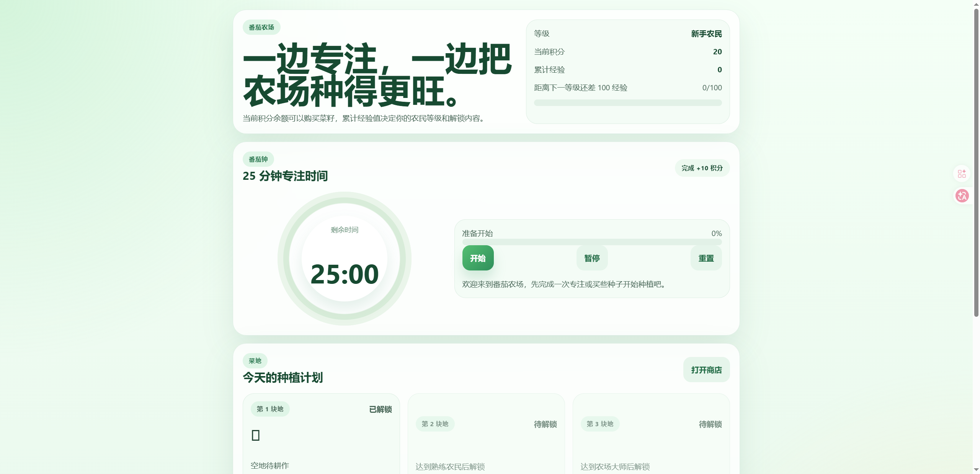The height and width of the screenshot is (474, 980).
Task: Pause the tomato timer
Action: (592, 258)
